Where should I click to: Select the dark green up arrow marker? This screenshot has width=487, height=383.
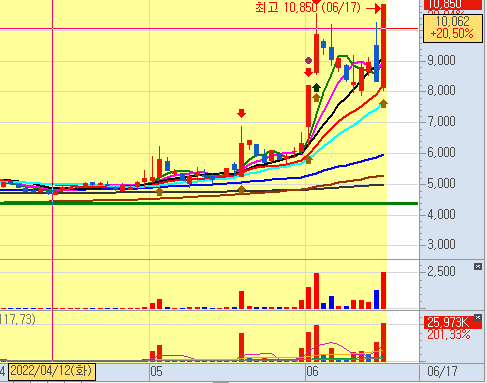tap(316, 87)
